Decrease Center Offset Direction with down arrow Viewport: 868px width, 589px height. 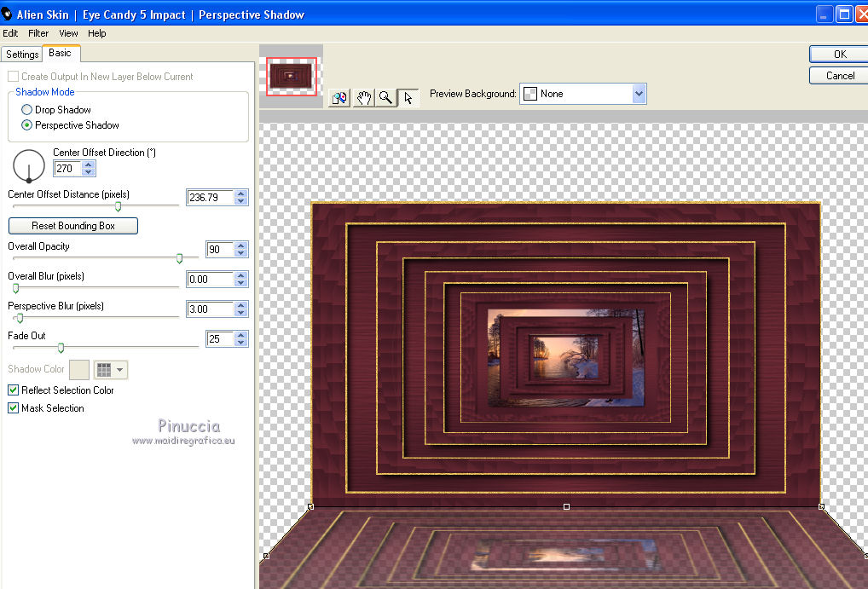[89, 172]
